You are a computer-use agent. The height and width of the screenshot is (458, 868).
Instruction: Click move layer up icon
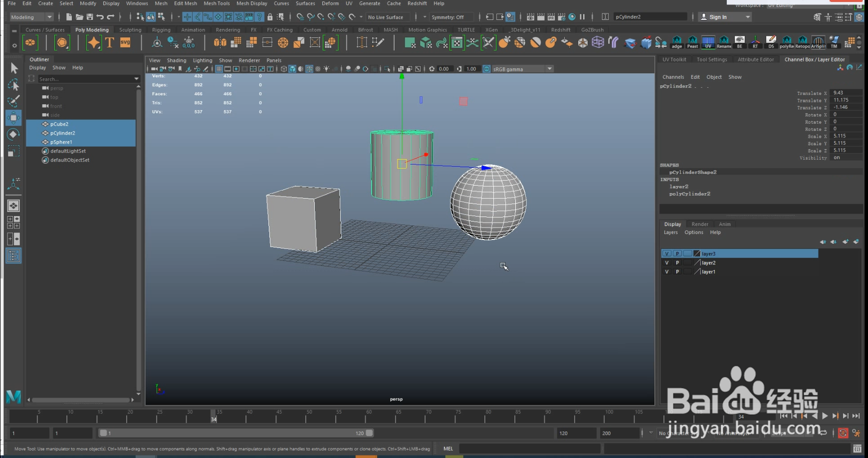pos(823,242)
